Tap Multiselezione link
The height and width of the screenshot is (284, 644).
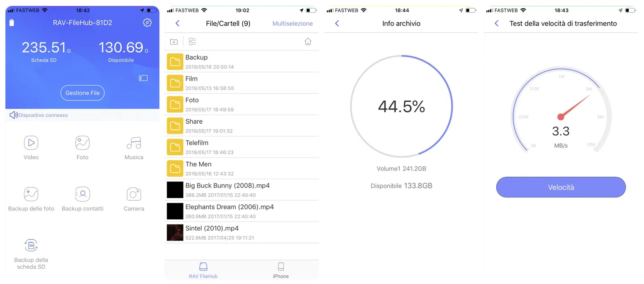(293, 23)
